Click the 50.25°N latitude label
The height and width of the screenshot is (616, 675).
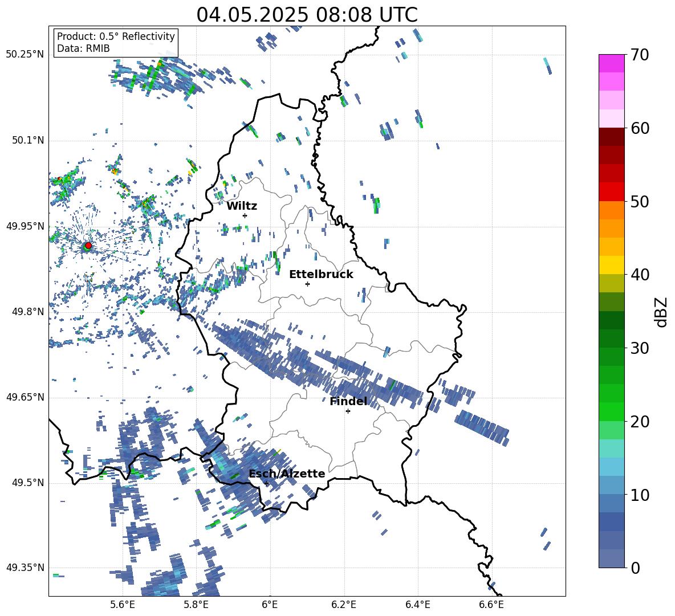(x=25, y=55)
